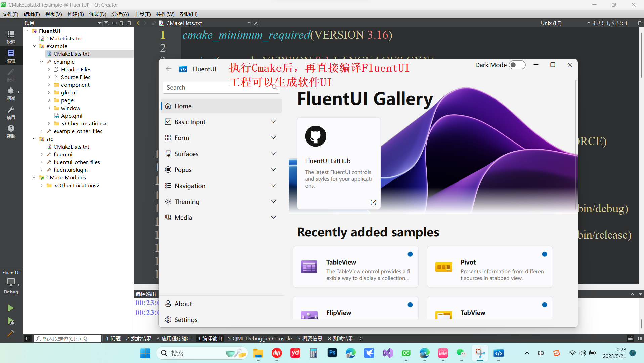Open FluentUI GitHub via the external link icon
Viewport: 644px width, 363px height.
373,202
